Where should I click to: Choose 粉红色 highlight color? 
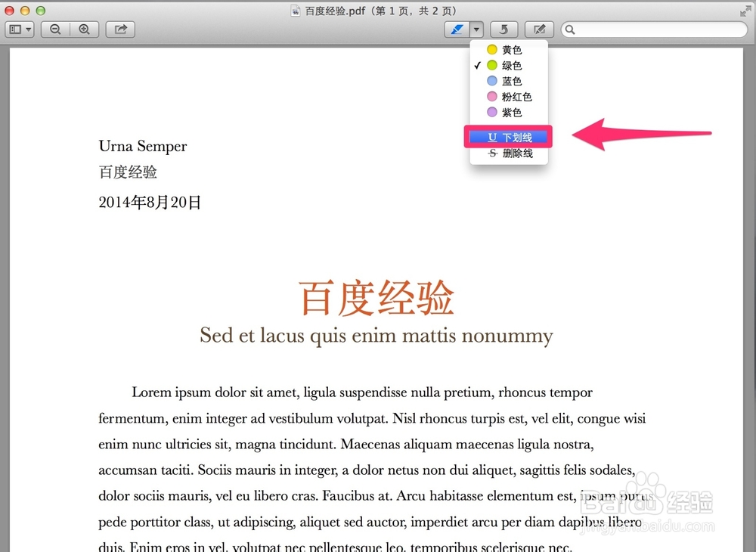click(x=509, y=97)
